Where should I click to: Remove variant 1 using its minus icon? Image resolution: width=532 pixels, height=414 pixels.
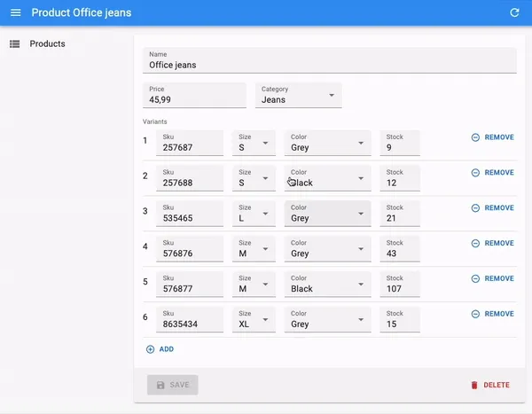475,137
